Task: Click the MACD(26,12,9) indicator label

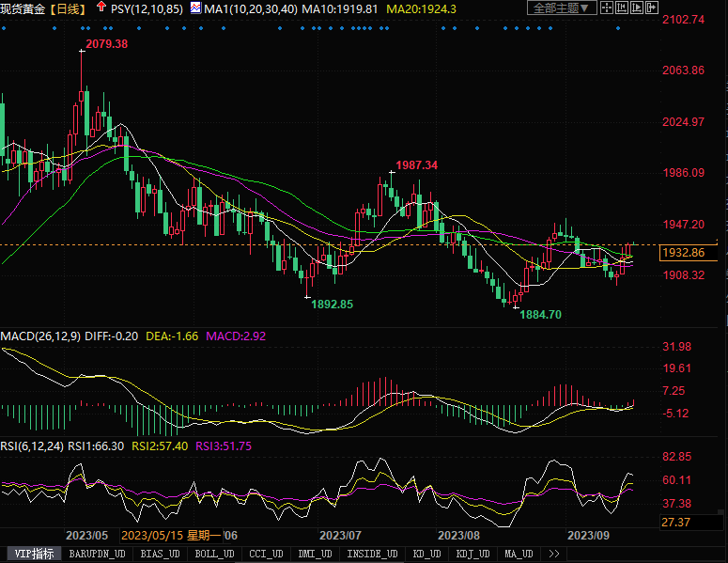Action: pos(42,336)
